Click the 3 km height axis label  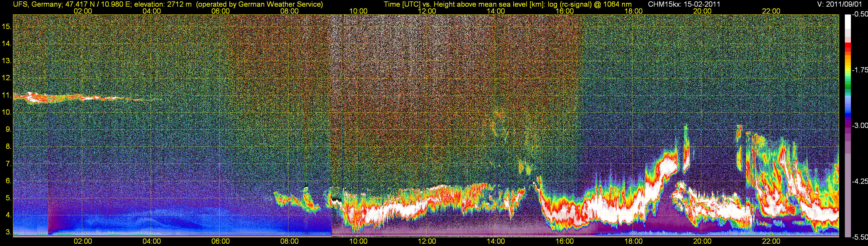(x=8, y=232)
